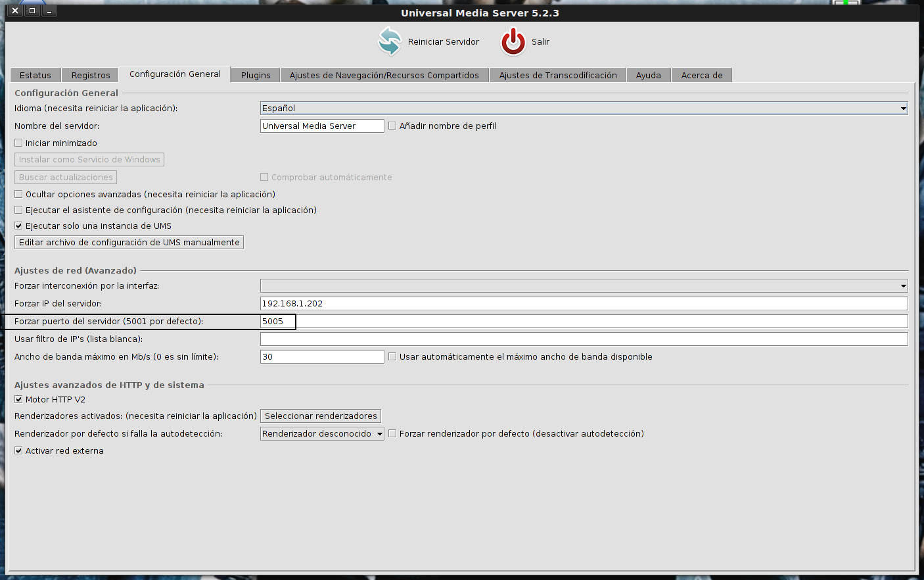Viewport: 924px width, 580px height.
Task: Click the Salir label
Action: (x=540, y=41)
